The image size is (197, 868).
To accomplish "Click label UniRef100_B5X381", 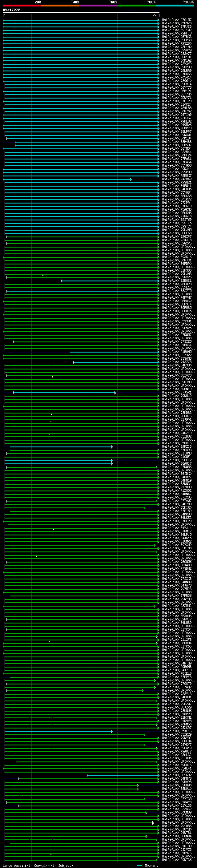I will pos(177,321).
